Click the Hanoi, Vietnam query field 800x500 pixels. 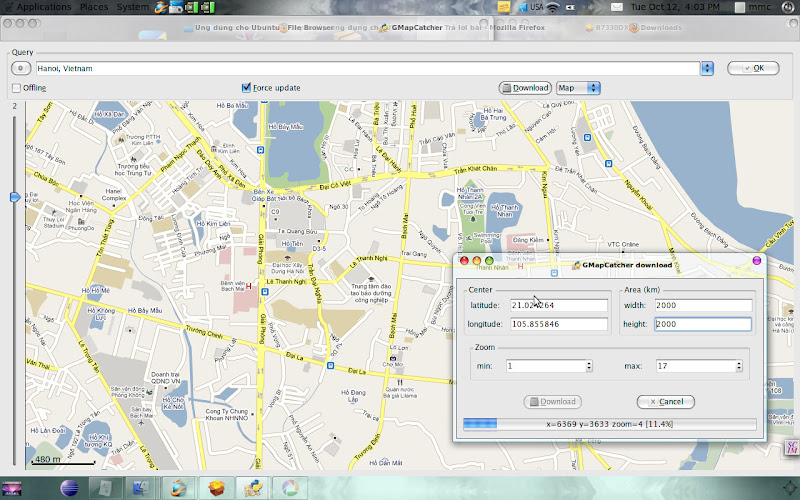(x=368, y=68)
